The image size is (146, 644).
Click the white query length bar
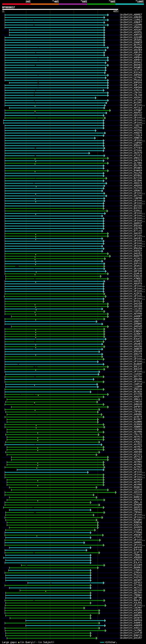point(60,9)
